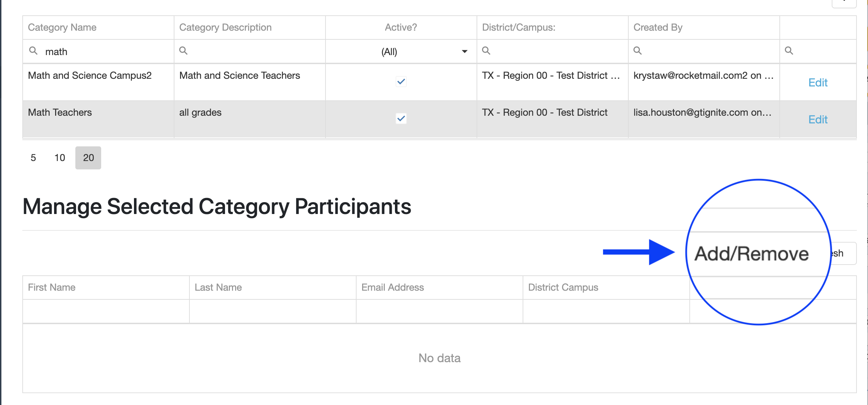Click the Category Description search magnifier icon
This screenshot has width=868, height=405.
point(183,51)
